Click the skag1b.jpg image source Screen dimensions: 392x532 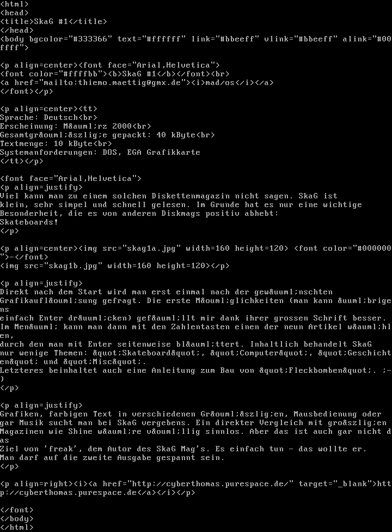point(73,265)
